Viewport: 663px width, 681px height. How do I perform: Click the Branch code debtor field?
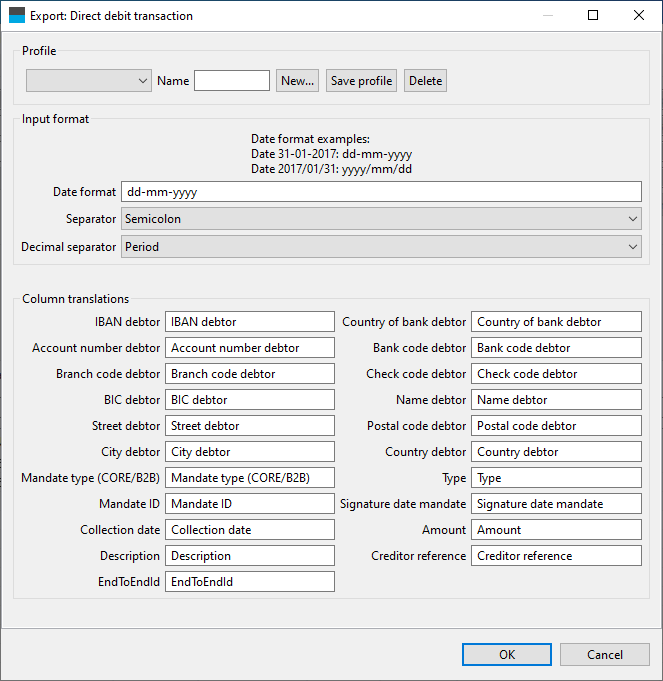(250, 374)
